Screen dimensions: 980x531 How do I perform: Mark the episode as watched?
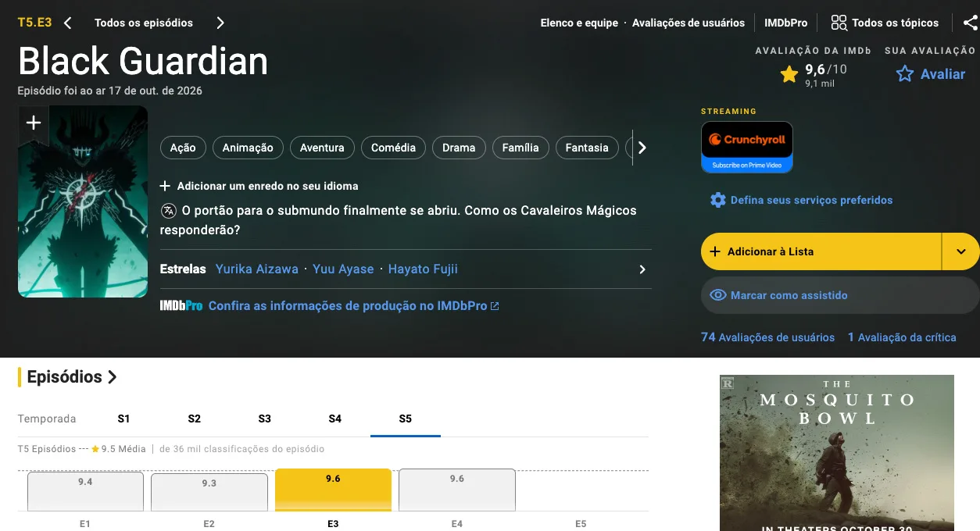click(840, 295)
